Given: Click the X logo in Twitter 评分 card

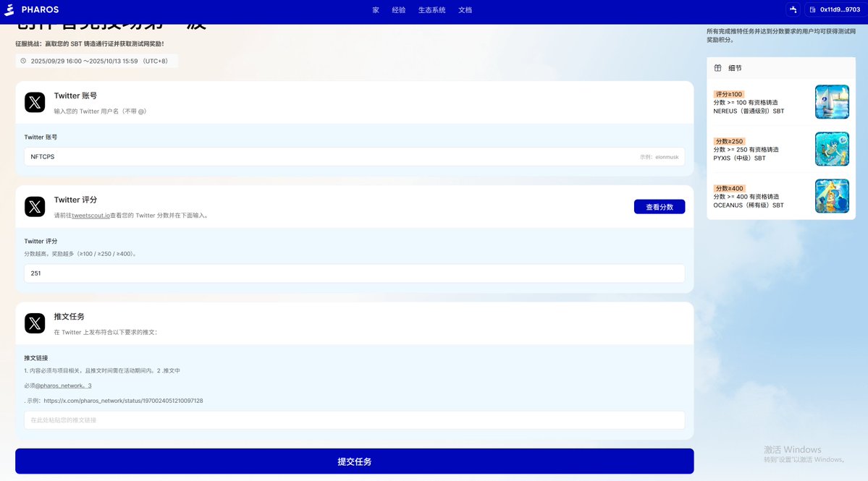Looking at the screenshot, I should click(35, 207).
